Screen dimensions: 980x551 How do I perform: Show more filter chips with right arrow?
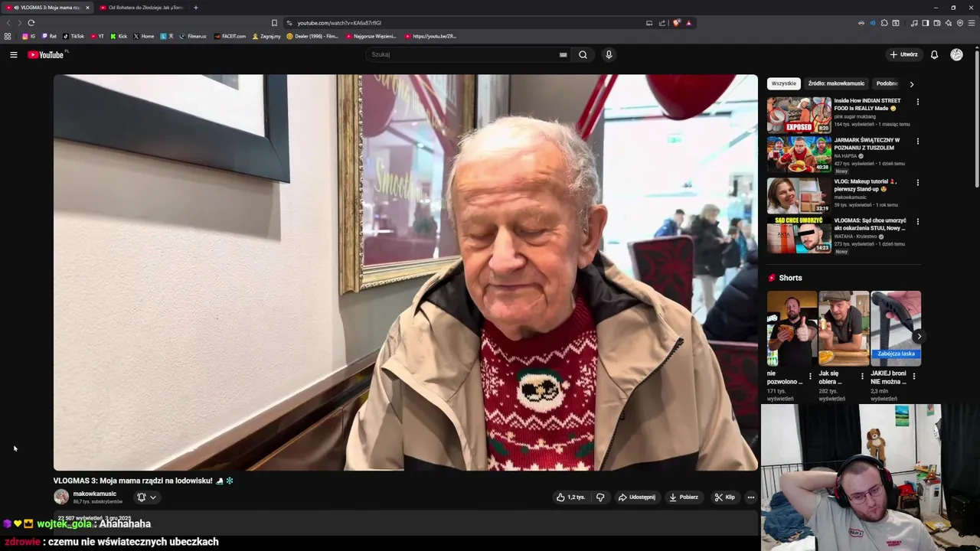pos(912,84)
